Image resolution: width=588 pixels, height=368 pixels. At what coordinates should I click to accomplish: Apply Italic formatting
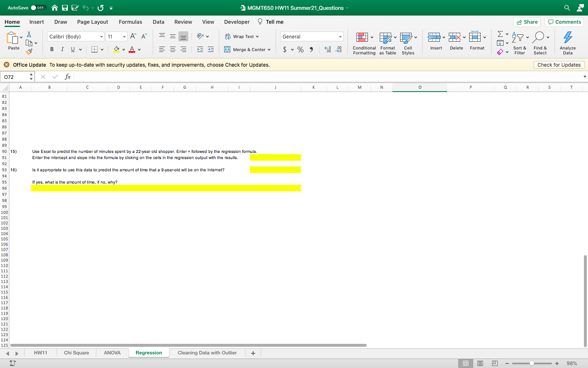(x=62, y=49)
